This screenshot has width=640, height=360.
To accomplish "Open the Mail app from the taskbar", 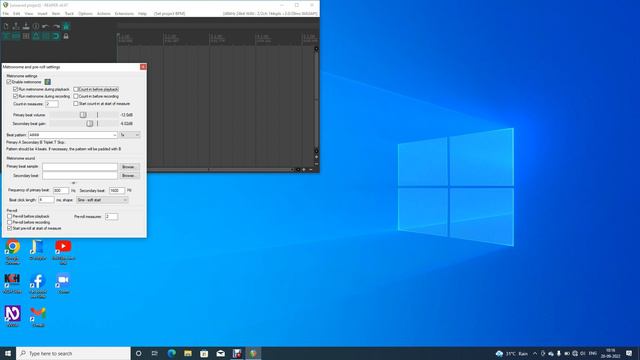I will point(220,353).
